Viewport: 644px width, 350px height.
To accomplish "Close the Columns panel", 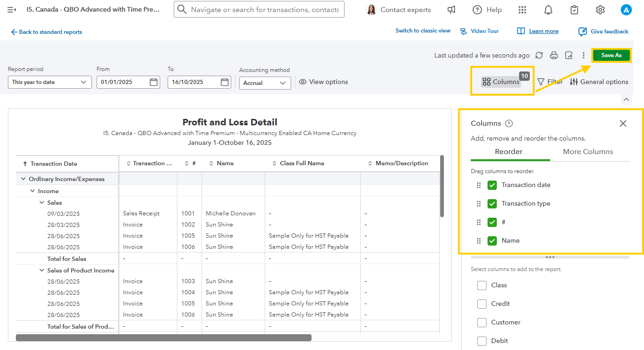I will pos(623,123).
